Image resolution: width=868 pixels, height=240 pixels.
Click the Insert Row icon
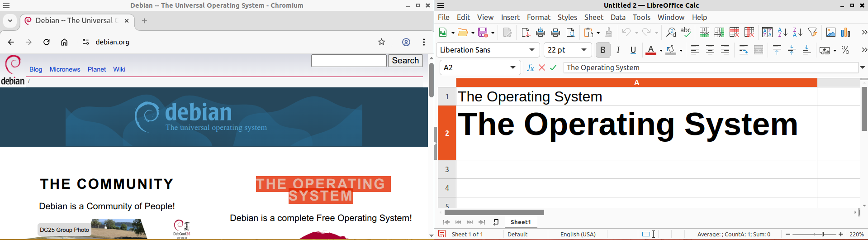[704, 33]
